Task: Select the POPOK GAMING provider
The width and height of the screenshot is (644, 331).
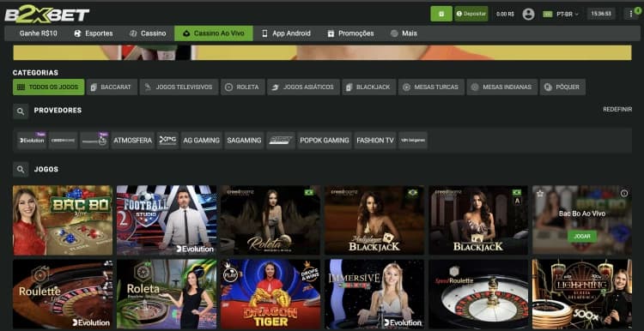Action: 325,141
